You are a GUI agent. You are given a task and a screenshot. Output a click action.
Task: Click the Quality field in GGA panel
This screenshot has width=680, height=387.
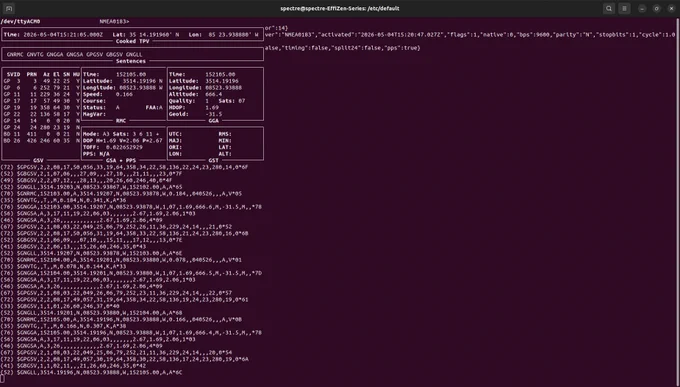pyautogui.click(x=189, y=101)
